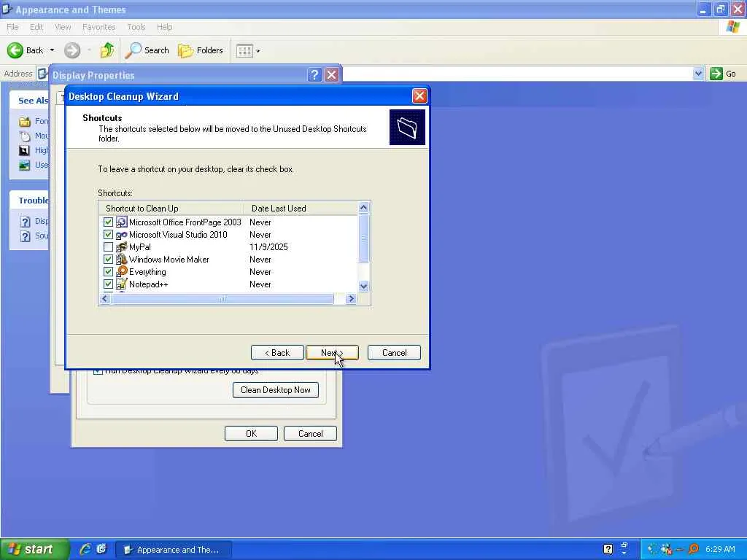Screen dimensions: 747x560
Task: Select the MyPal date 11/9/2025
Action: (x=268, y=247)
